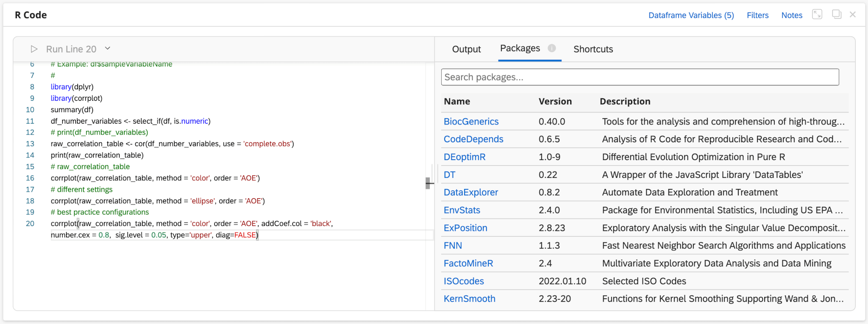Click version 2022.01.10 of ISOcodes
This screenshot has width=868, height=324.
(562, 281)
